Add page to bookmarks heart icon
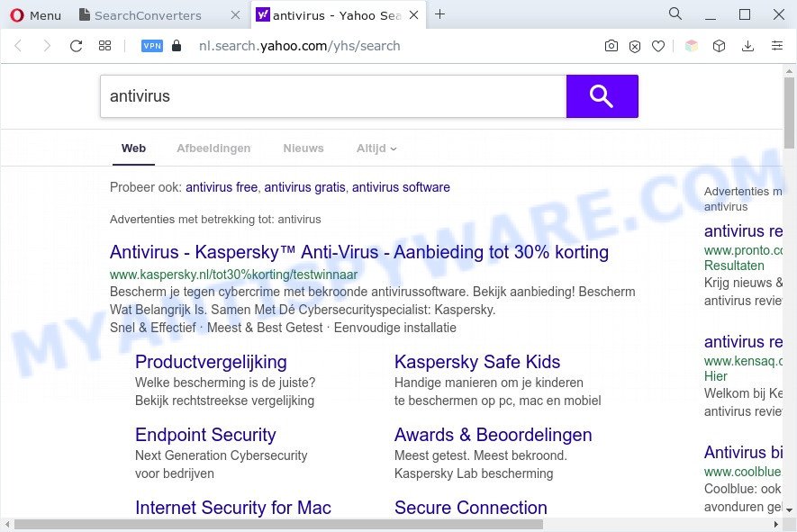The image size is (797, 532). [x=658, y=46]
